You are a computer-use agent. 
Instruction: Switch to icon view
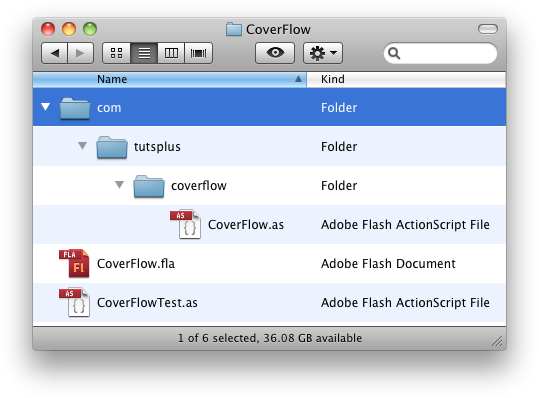click(117, 53)
